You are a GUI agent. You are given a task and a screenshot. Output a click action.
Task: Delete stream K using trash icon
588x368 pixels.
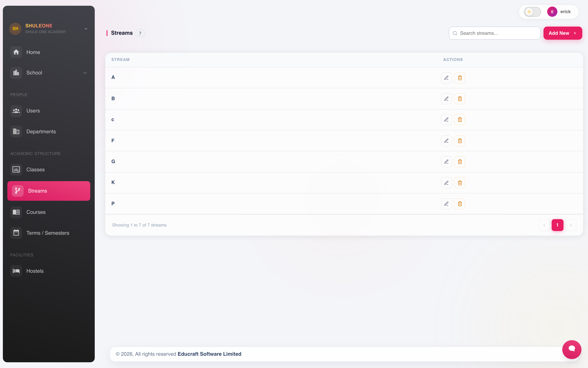pos(460,183)
